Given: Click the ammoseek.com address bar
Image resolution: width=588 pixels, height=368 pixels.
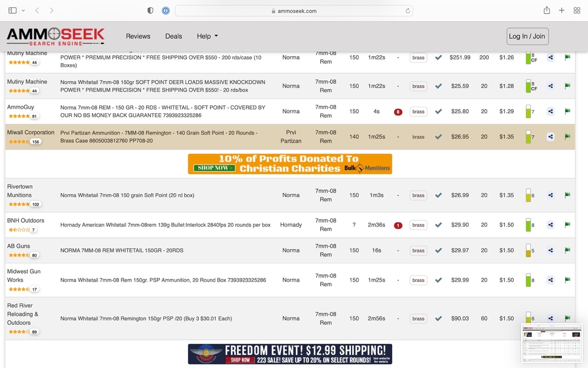Looking at the screenshot, I should (x=294, y=11).
